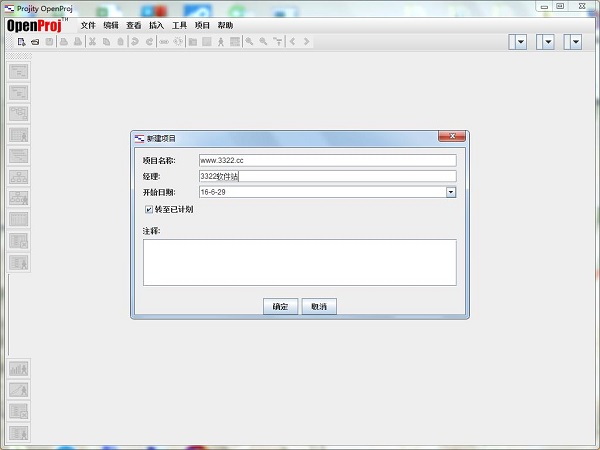Open the 文件 menu
Image resolution: width=600 pixels, height=450 pixels.
[x=88, y=25]
